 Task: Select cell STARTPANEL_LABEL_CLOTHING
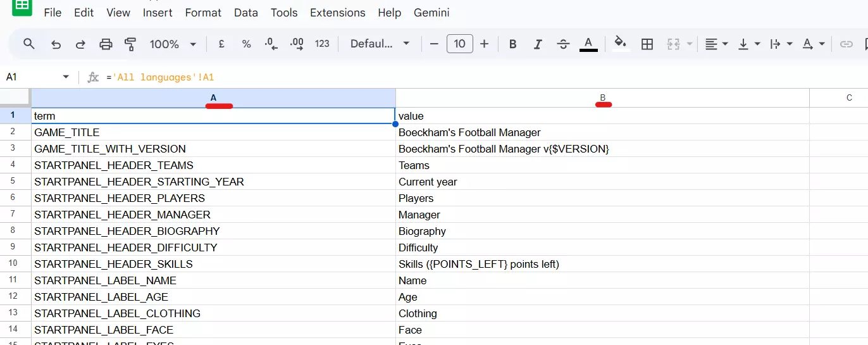point(213,313)
